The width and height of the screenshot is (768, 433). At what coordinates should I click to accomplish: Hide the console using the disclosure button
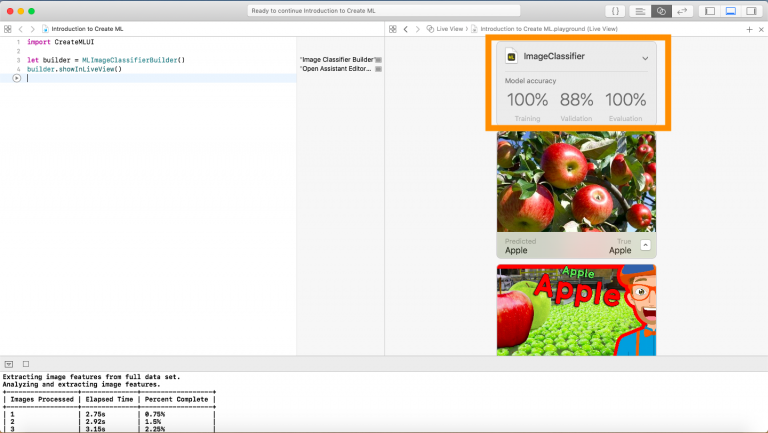pyautogui.click(x=9, y=364)
